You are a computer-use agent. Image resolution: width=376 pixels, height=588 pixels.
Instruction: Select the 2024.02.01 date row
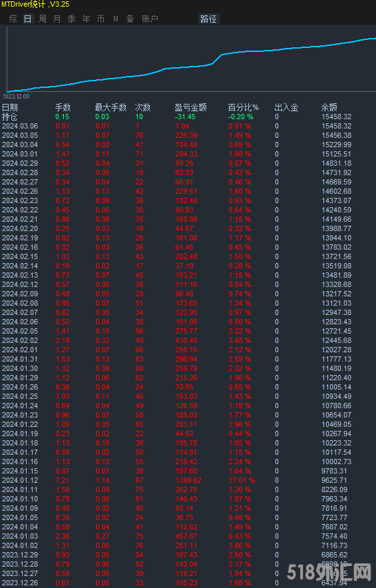pyautogui.click(x=20, y=350)
